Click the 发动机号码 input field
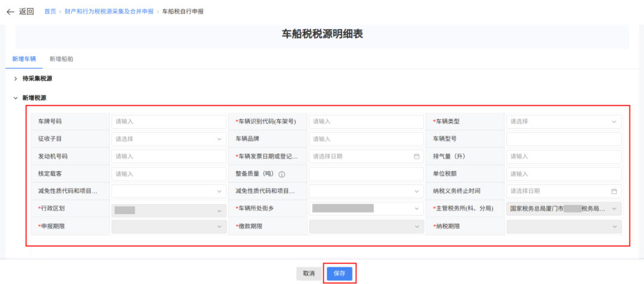 pos(169,156)
